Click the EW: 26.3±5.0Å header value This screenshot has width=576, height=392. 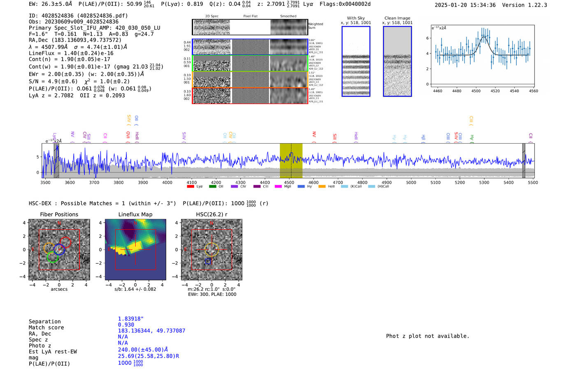[51, 4]
